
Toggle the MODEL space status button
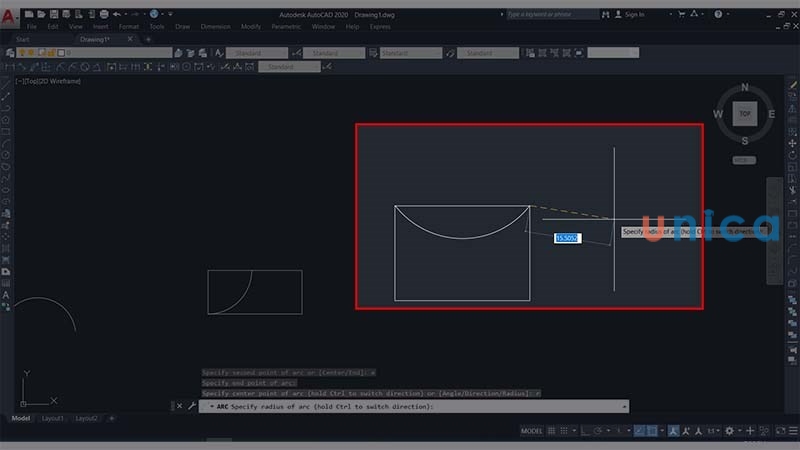[x=532, y=430]
